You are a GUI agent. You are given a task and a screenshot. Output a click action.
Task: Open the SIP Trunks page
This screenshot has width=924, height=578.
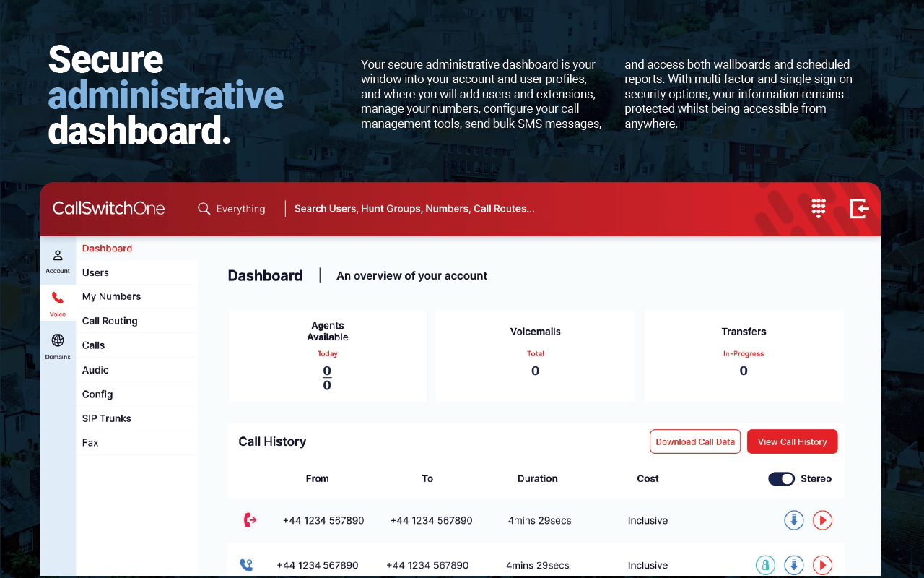click(x=107, y=418)
